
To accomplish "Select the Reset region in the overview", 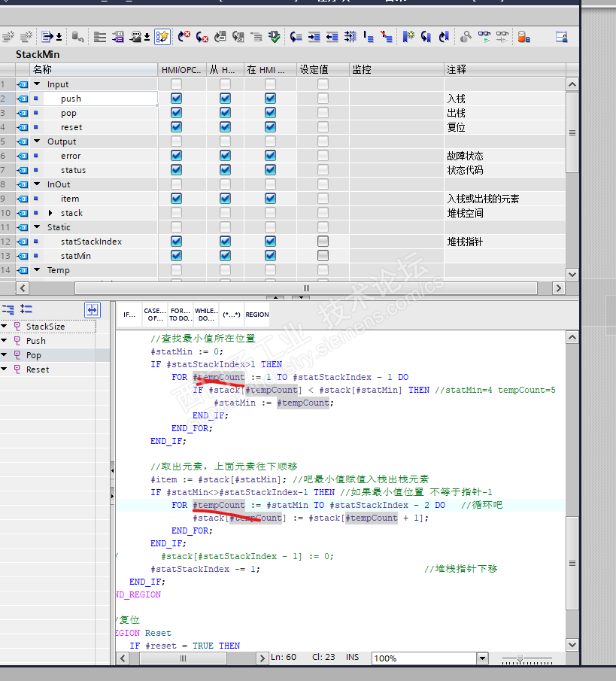I will 37,369.
